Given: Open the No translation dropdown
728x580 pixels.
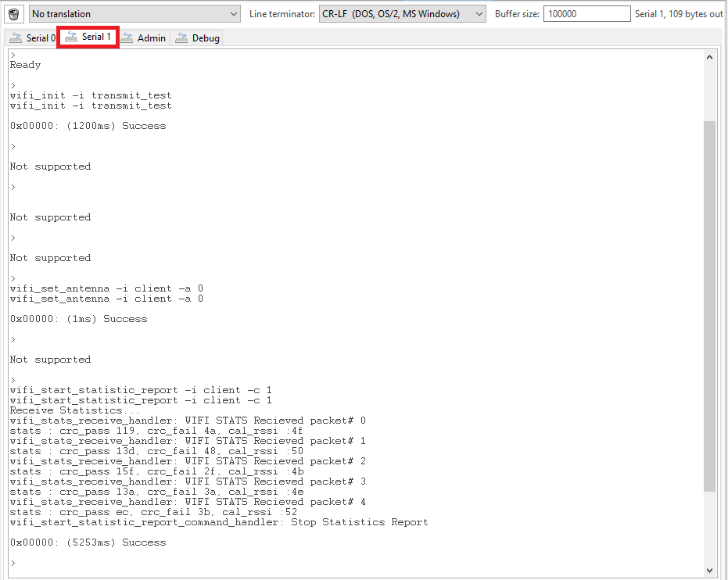Looking at the screenshot, I should tap(133, 13).
